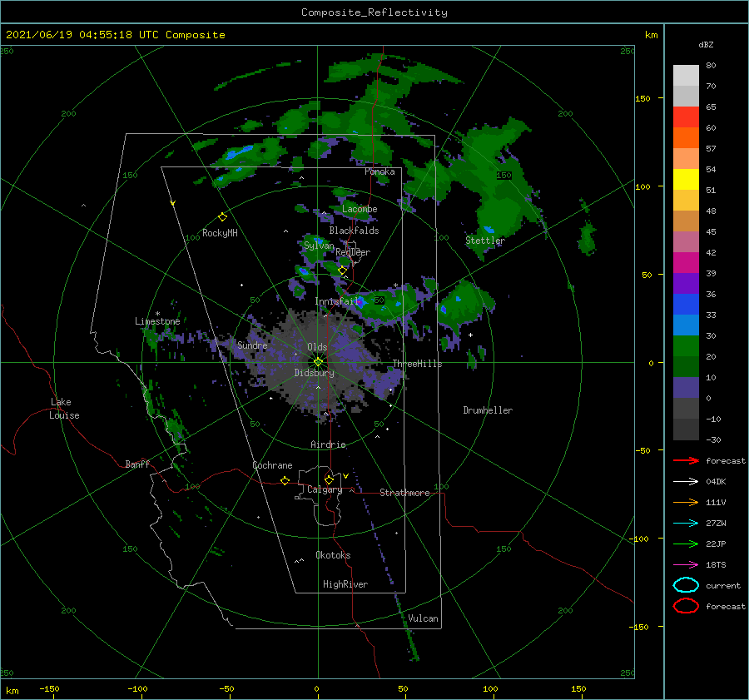Click the red swatch between 65 and 60 dBZ

click(x=686, y=117)
